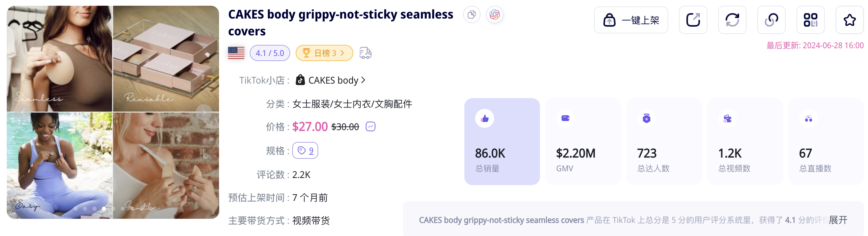Open the 日榜 3 ranking badge
This screenshot has height=236, width=868.
tap(324, 53)
